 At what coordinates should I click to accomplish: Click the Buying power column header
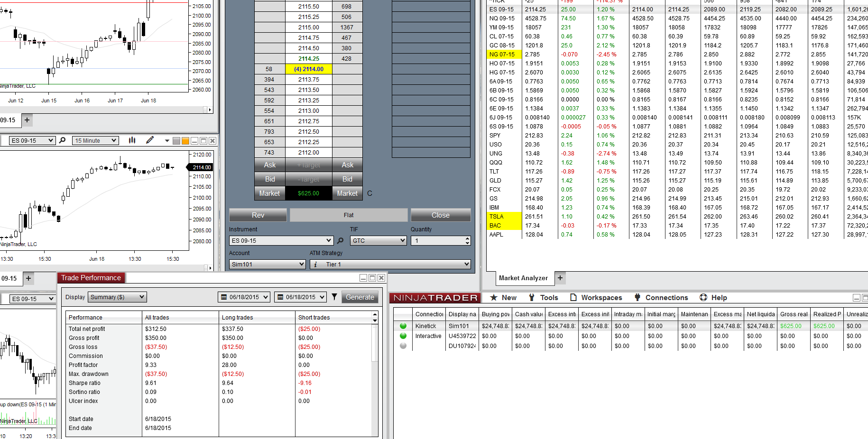pyautogui.click(x=496, y=314)
